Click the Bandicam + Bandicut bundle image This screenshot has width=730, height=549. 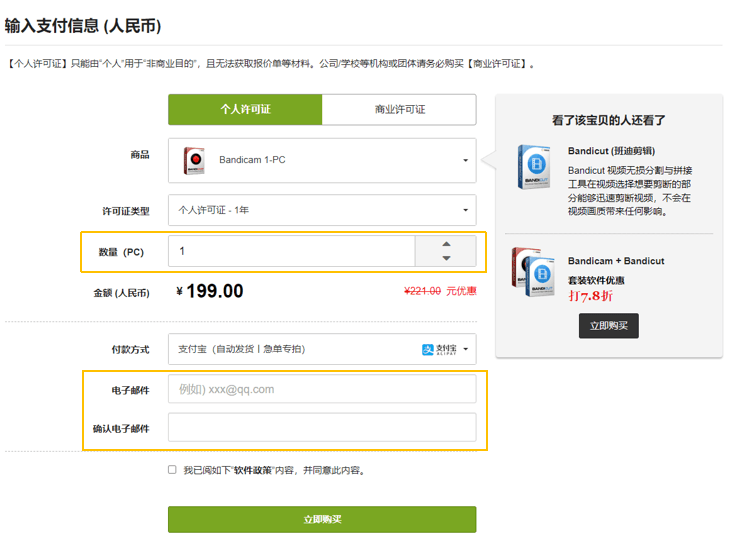[x=534, y=272]
